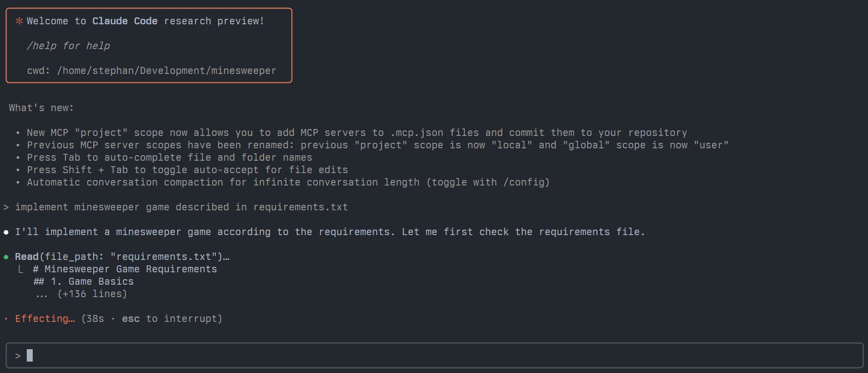Click the Read(file_path: "requirements.txt") tool call

click(122, 256)
